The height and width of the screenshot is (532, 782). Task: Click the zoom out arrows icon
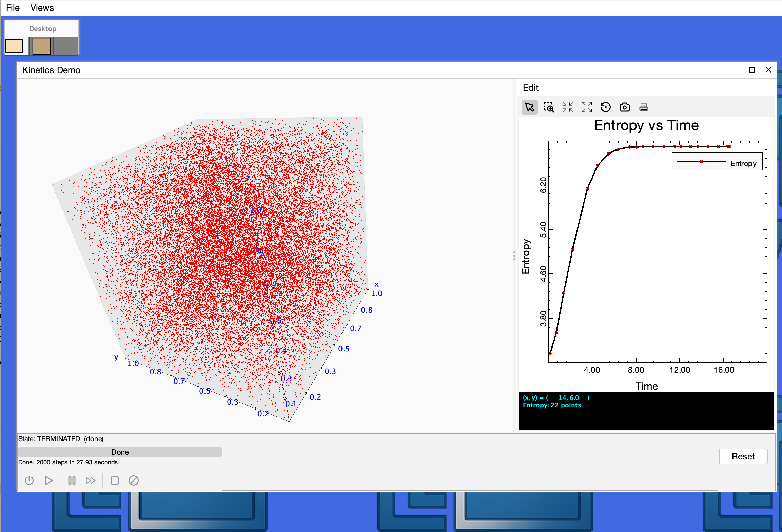click(567, 107)
